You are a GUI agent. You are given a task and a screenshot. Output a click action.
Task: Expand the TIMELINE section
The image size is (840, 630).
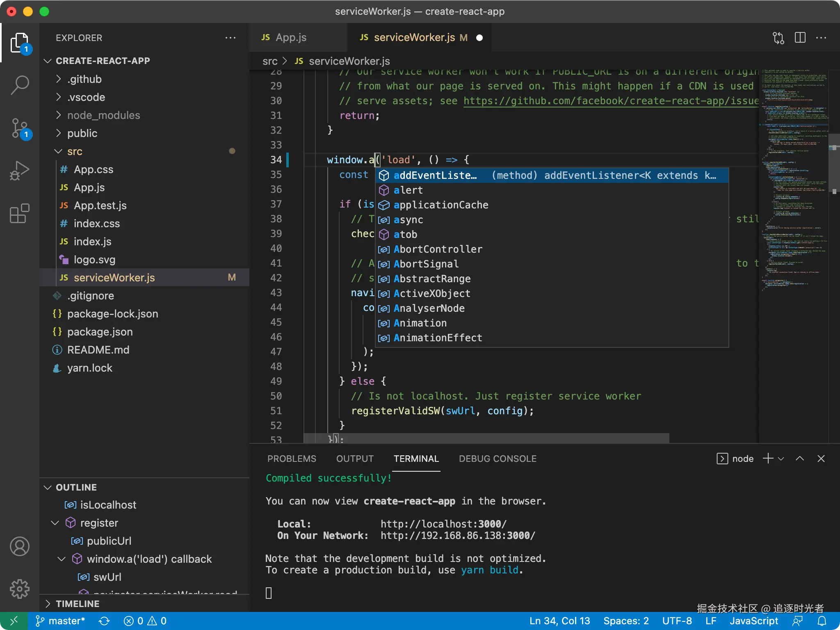click(x=77, y=604)
